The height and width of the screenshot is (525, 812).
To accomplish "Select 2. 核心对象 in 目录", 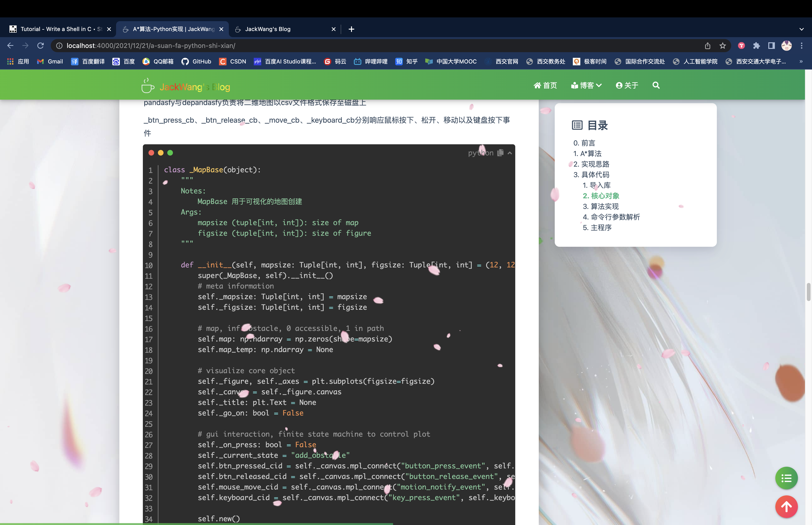I will click(601, 196).
